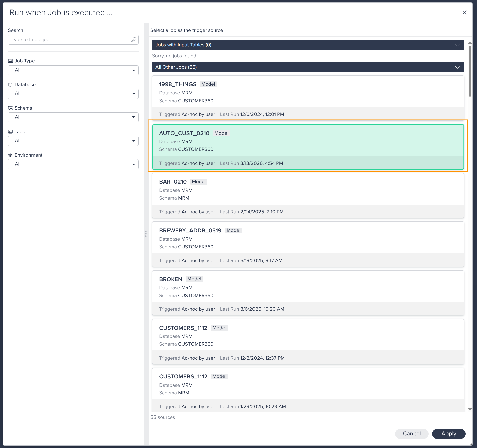
Task: Click the Cancel button
Action: 411,434
